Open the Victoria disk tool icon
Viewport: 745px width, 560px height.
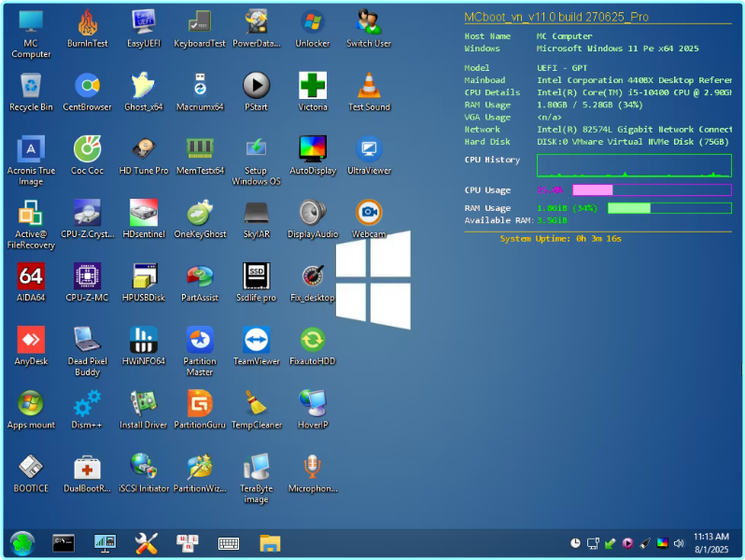[312, 92]
